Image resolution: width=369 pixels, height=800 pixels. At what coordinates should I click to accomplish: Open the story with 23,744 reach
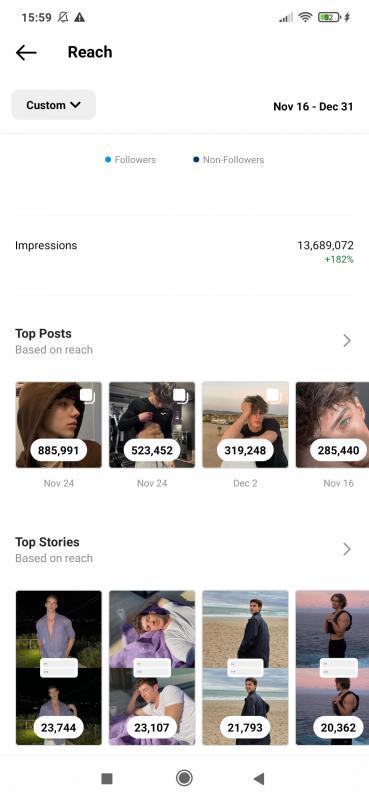point(59,667)
